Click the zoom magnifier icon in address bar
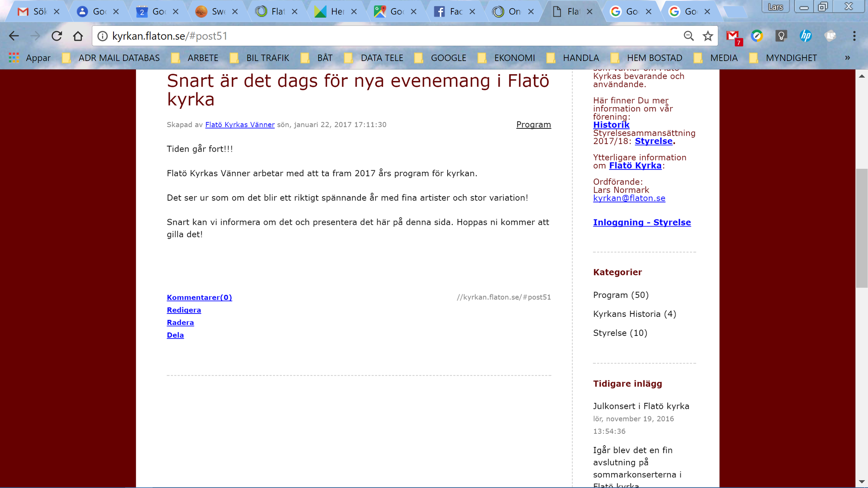Viewport: 868px width, 488px height. [x=689, y=36]
